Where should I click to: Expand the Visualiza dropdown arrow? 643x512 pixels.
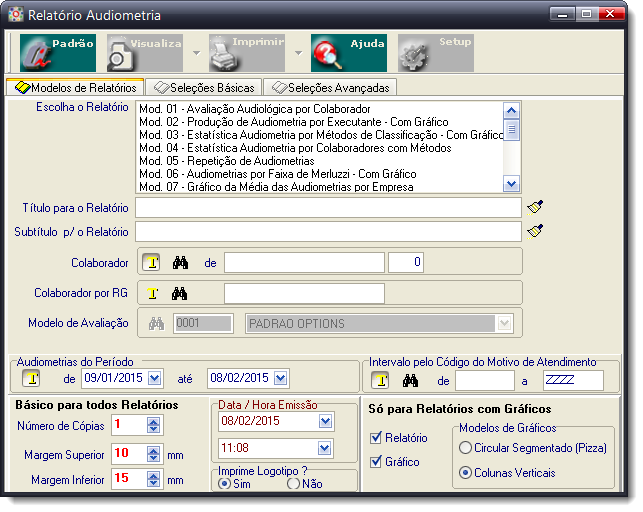[196, 53]
